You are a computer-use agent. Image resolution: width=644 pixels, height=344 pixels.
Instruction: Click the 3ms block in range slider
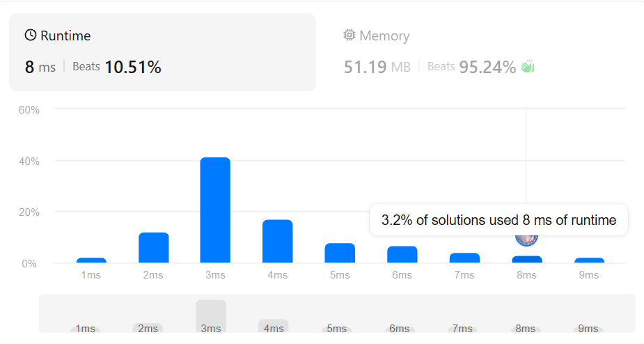pos(211,316)
